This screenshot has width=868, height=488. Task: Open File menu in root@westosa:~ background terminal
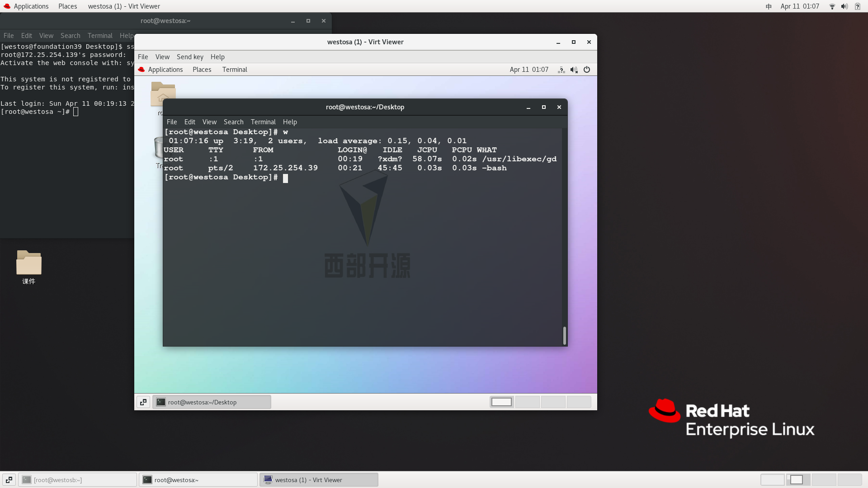(9, 36)
